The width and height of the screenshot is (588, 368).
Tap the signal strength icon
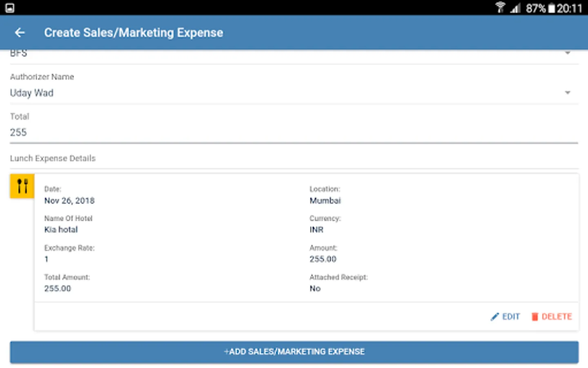(515, 8)
